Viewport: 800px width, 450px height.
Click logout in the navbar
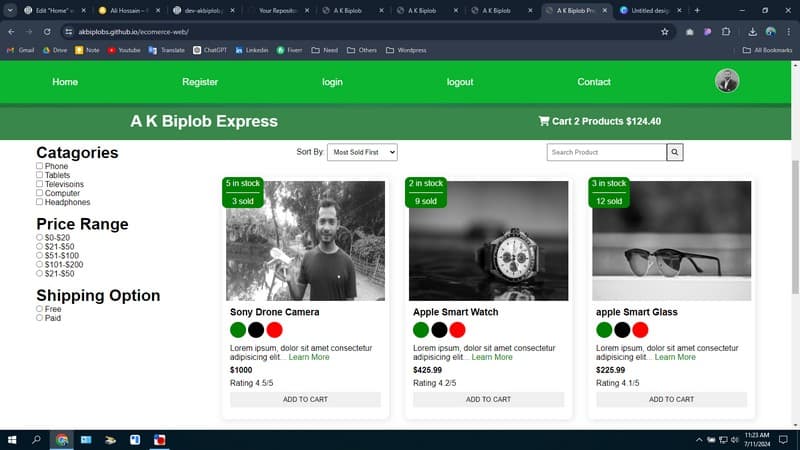[460, 82]
